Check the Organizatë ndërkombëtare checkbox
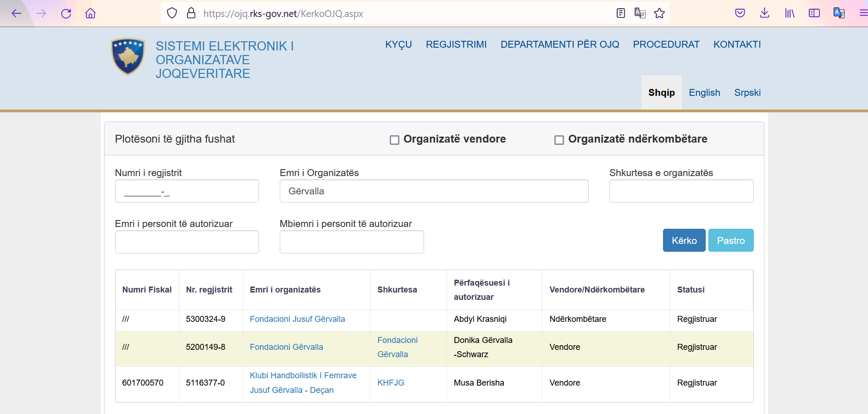 [x=559, y=140]
